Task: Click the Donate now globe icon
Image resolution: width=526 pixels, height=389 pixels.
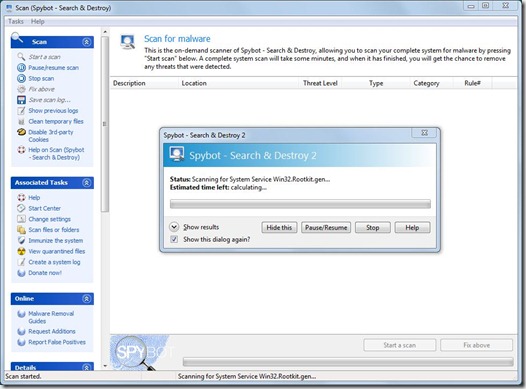Action: pos(21,273)
